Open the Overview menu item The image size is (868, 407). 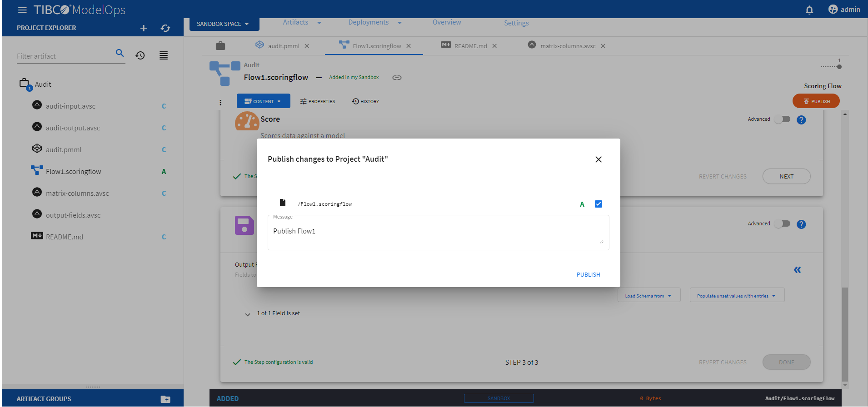446,22
